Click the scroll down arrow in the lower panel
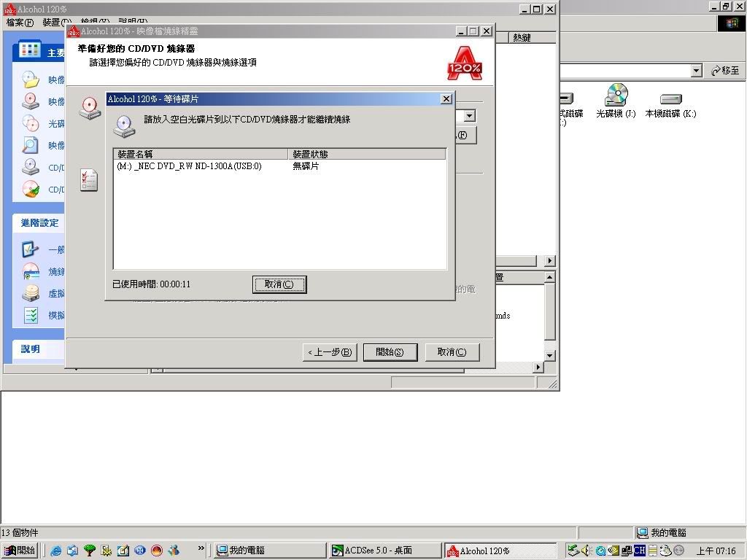 coord(550,355)
